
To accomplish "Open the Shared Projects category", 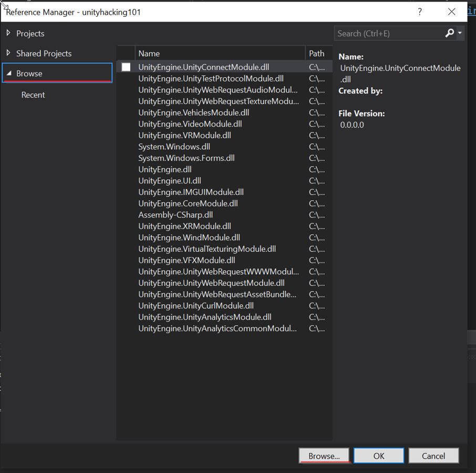I will (x=44, y=54).
